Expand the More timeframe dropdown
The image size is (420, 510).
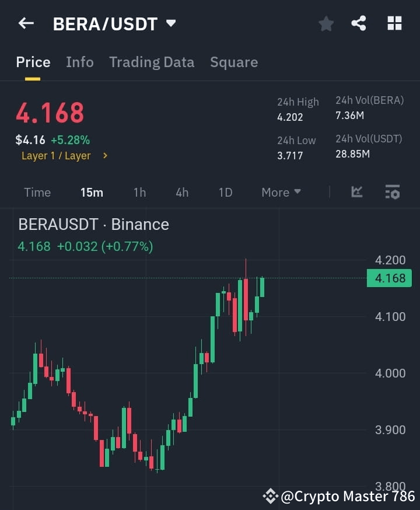click(x=281, y=192)
